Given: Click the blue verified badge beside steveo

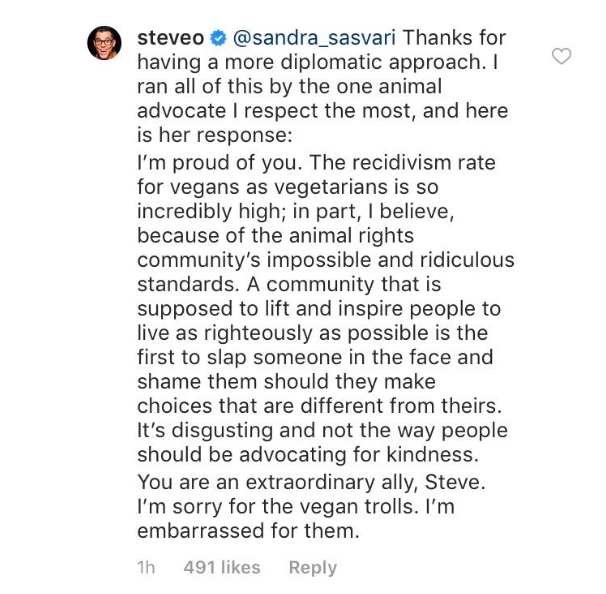Looking at the screenshot, I should [219, 39].
